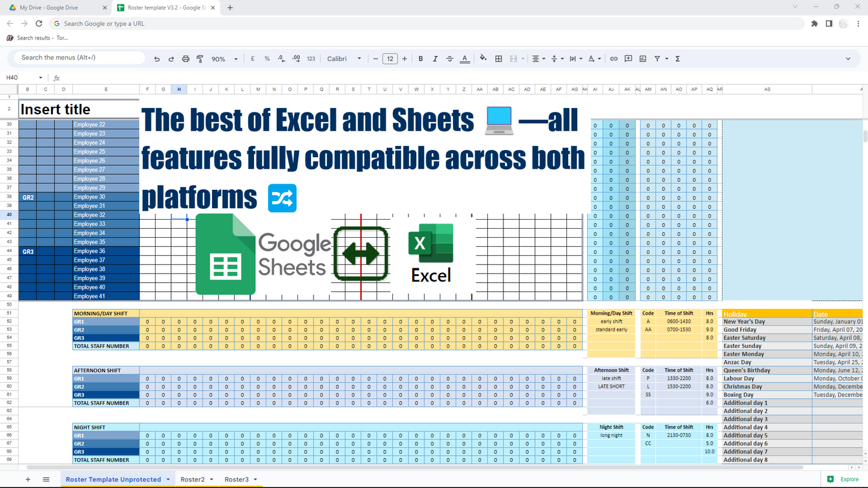Toggle italic formatting
The width and height of the screenshot is (868, 488).
435,59
